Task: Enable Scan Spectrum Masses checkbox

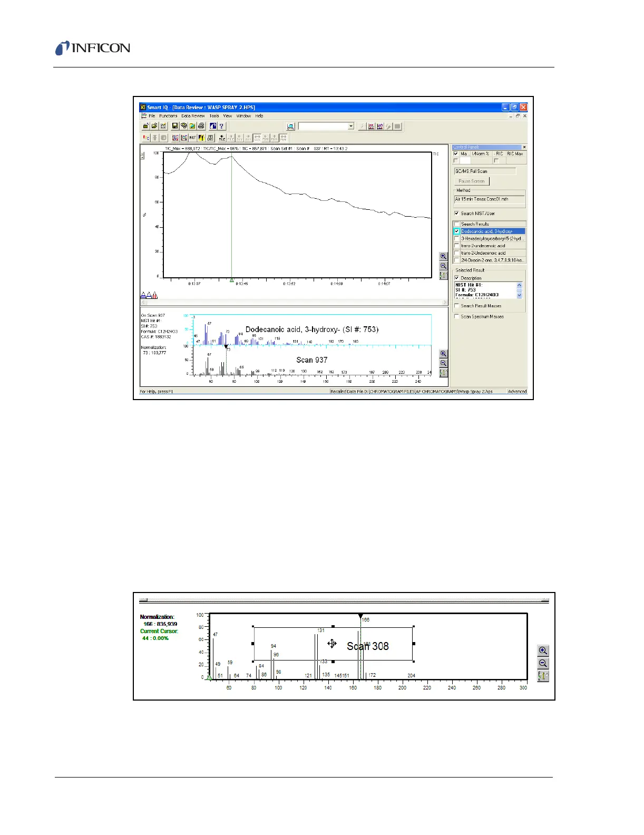Action: 456,317
